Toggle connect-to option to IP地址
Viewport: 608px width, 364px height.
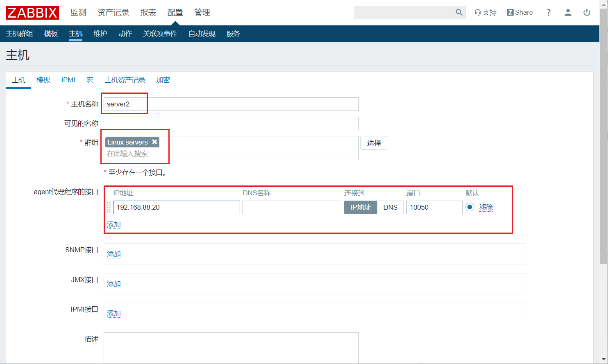[361, 207]
